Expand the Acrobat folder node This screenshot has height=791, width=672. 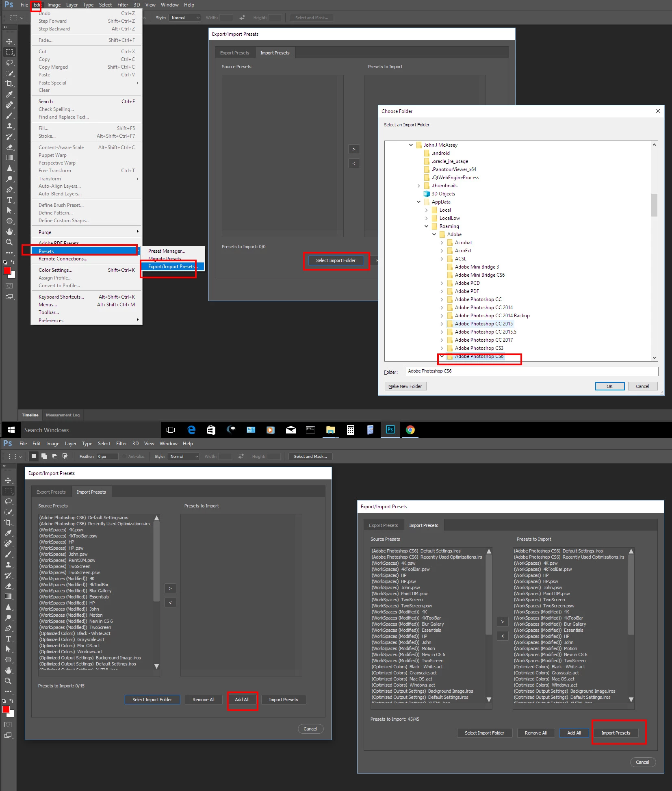click(x=442, y=243)
